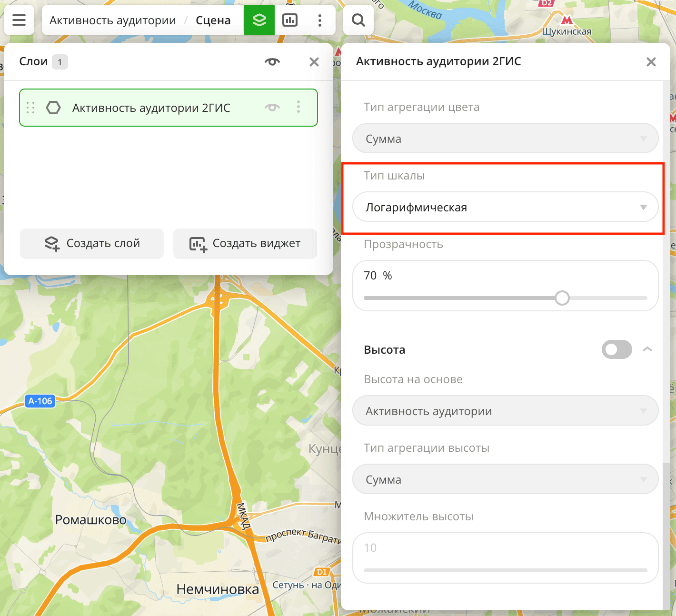The image size is (676, 616).
Task: Select the Сцена breadcrumb item
Action: (213, 20)
